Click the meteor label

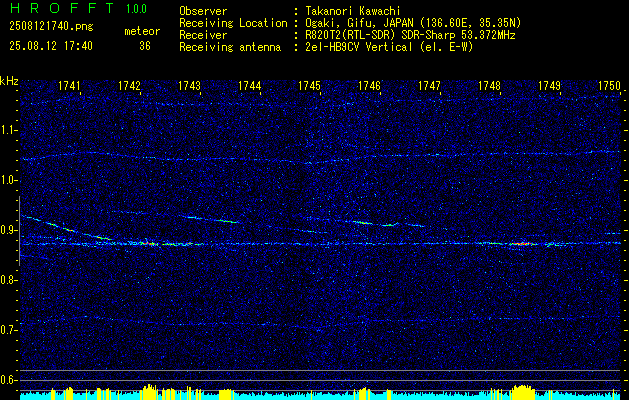[142, 31]
